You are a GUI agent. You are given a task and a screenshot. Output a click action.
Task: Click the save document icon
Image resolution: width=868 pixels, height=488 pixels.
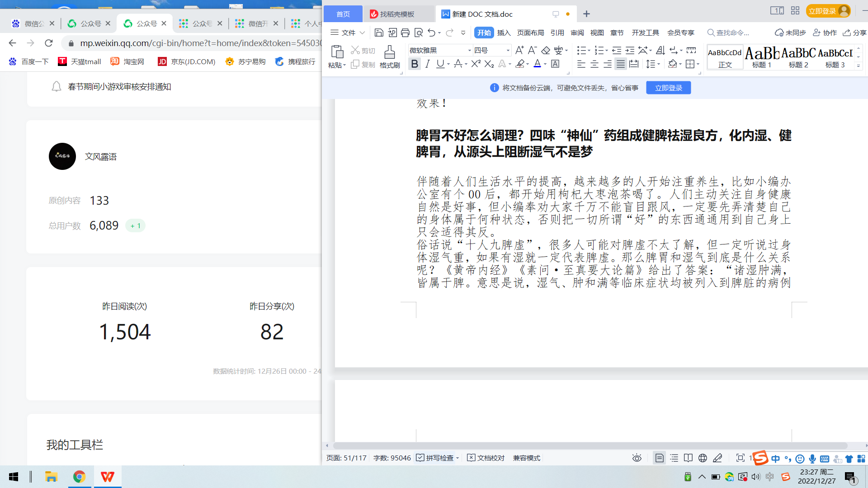(x=379, y=33)
